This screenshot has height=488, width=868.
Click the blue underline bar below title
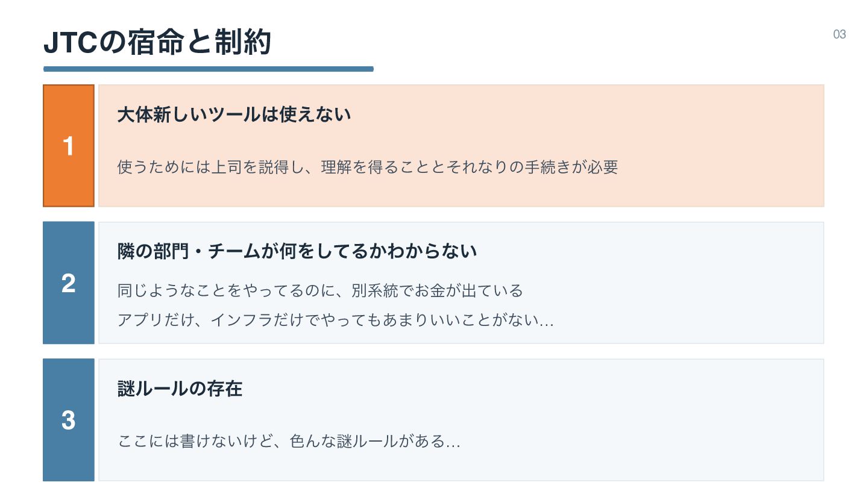click(209, 69)
